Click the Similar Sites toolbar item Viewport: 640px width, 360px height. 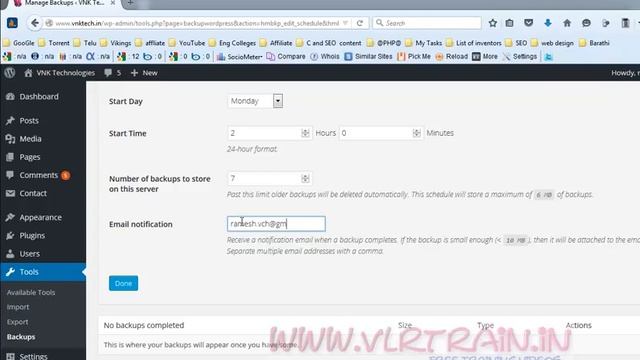369,57
